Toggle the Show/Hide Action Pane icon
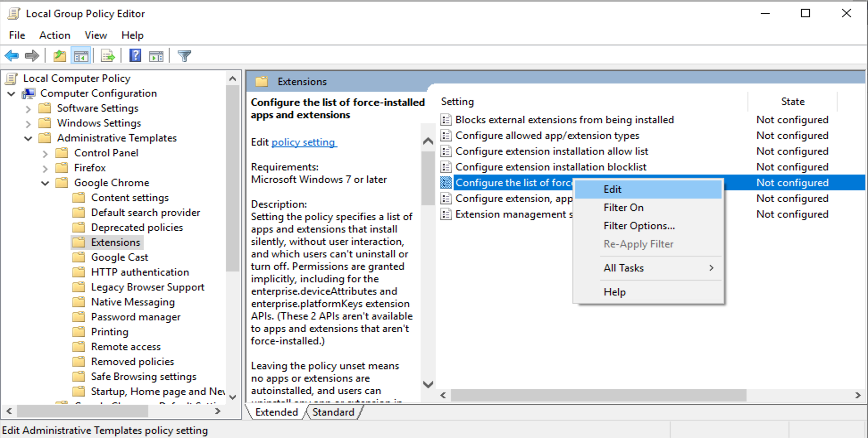This screenshot has width=868, height=438. coord(156,56)
